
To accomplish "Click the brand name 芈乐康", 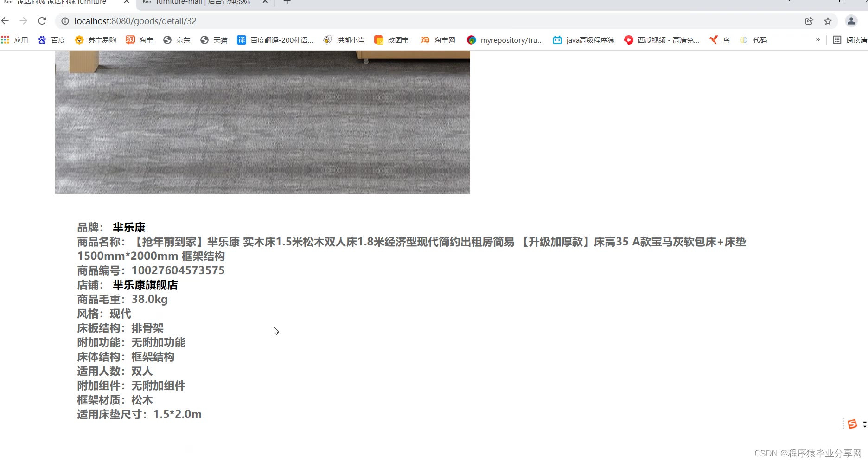I will pyautogui.click(x=129, y=227).
